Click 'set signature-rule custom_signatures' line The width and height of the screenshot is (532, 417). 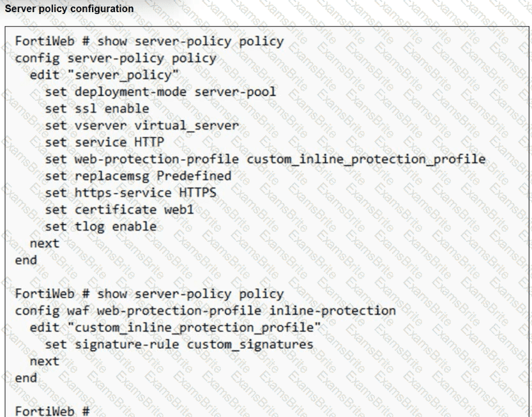[x=179, y=344]
